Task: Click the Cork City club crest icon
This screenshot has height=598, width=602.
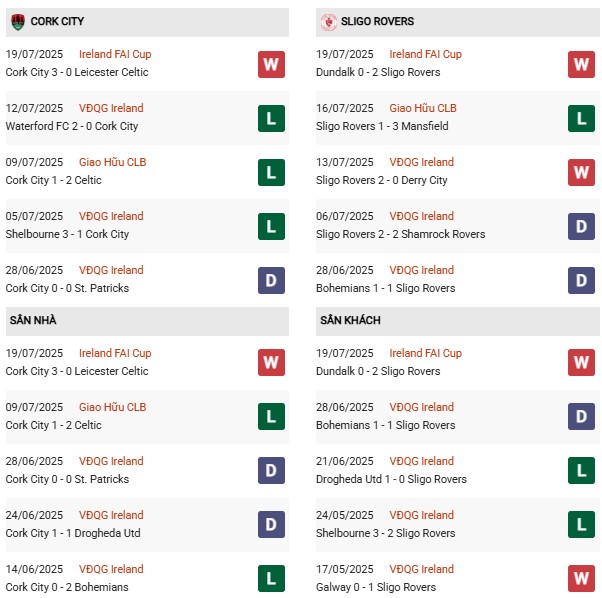Action: tap(17, 21)
